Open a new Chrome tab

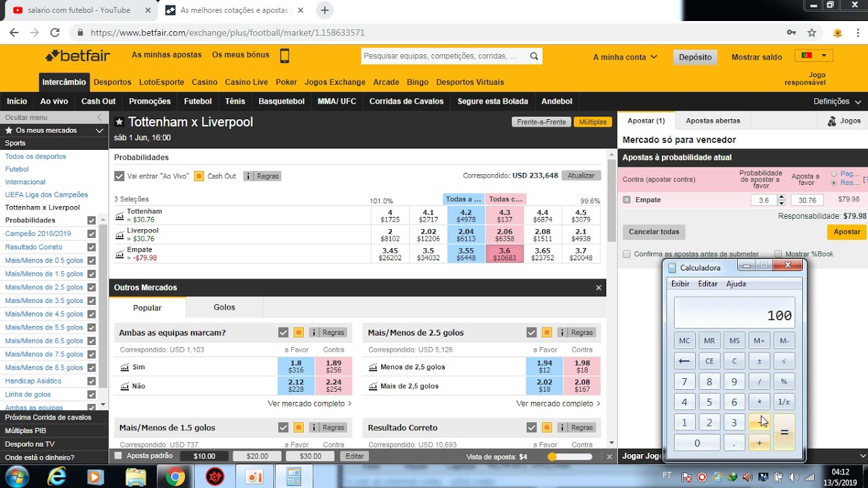click(x=324, y=10)
